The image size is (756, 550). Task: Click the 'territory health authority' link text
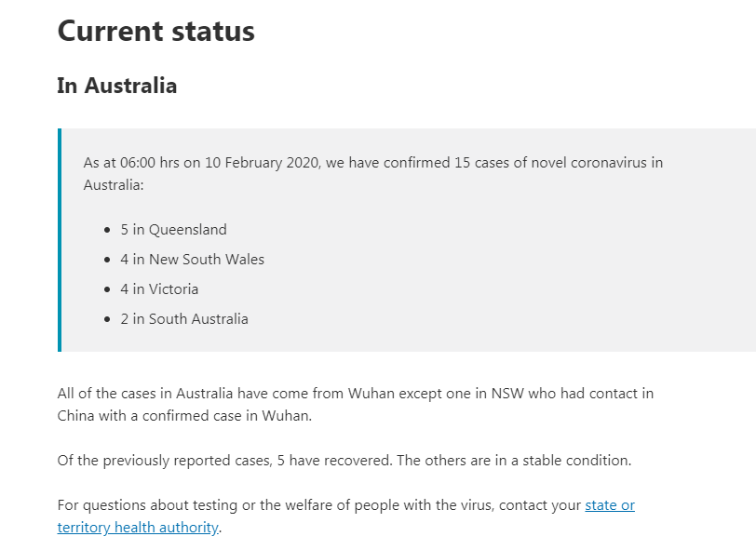138,528
